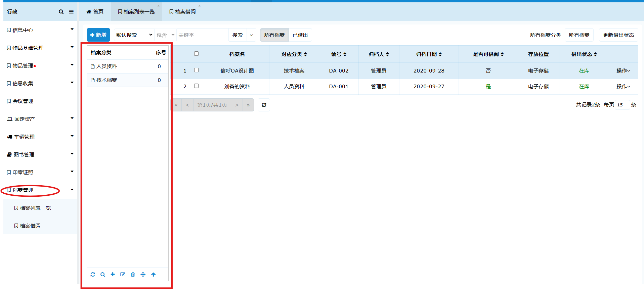Add a category with the plus icon
644x289 pixels.
(x=113, y=275)
